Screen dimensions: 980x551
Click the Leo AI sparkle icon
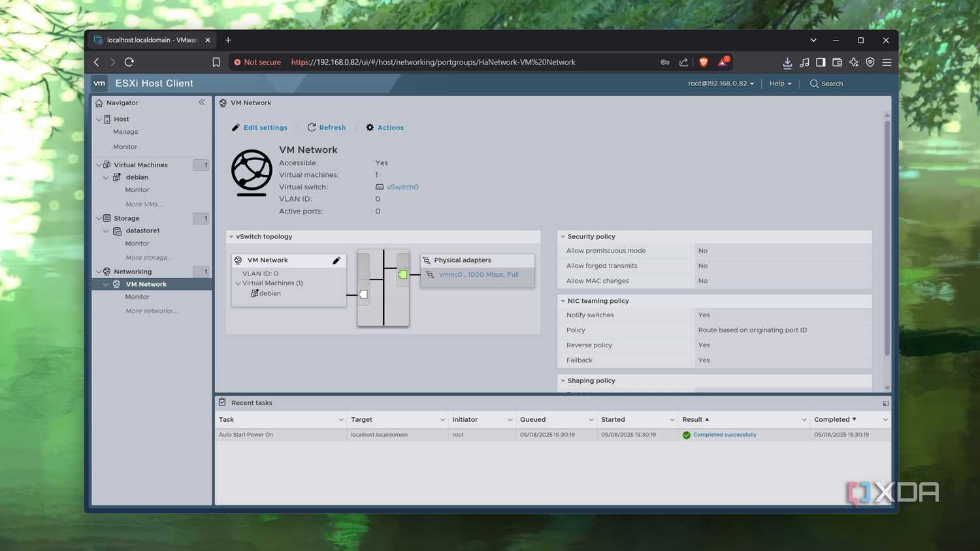click(854, 62)
